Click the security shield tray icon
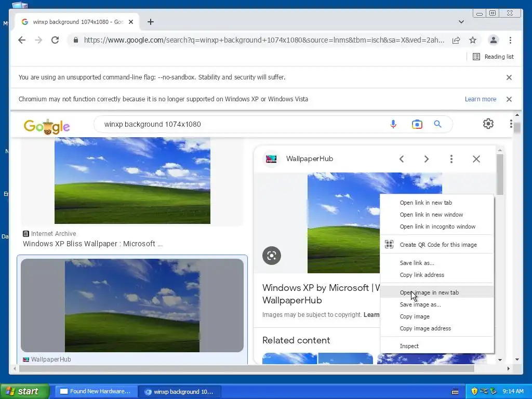Image resolution: width=532 pixels, height=399 pixels. [474, 391]
